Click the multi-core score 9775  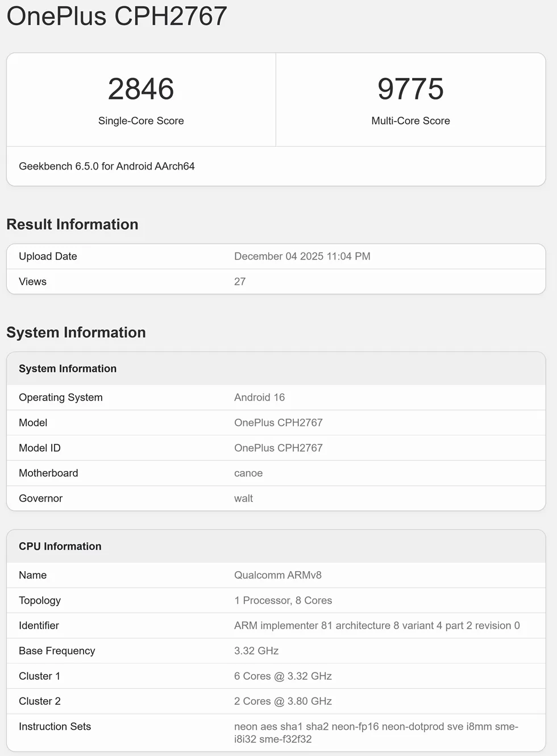click(410, 89)
